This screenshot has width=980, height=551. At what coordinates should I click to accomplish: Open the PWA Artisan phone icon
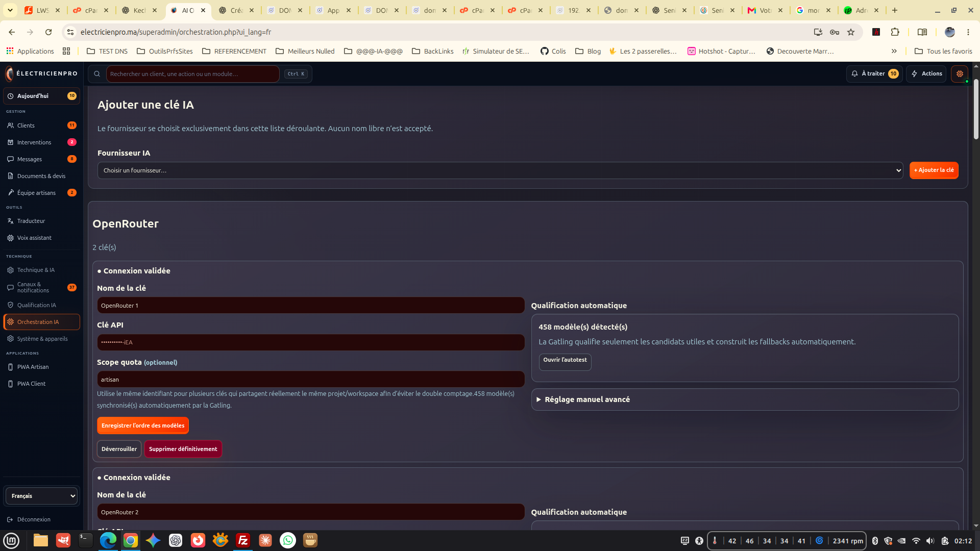point(10,367)
